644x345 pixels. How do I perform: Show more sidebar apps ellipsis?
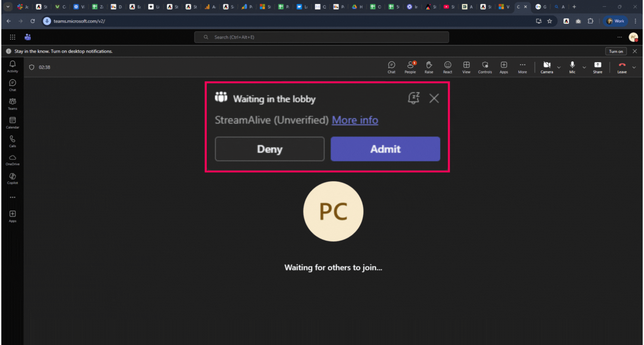(x=13, y=197)
